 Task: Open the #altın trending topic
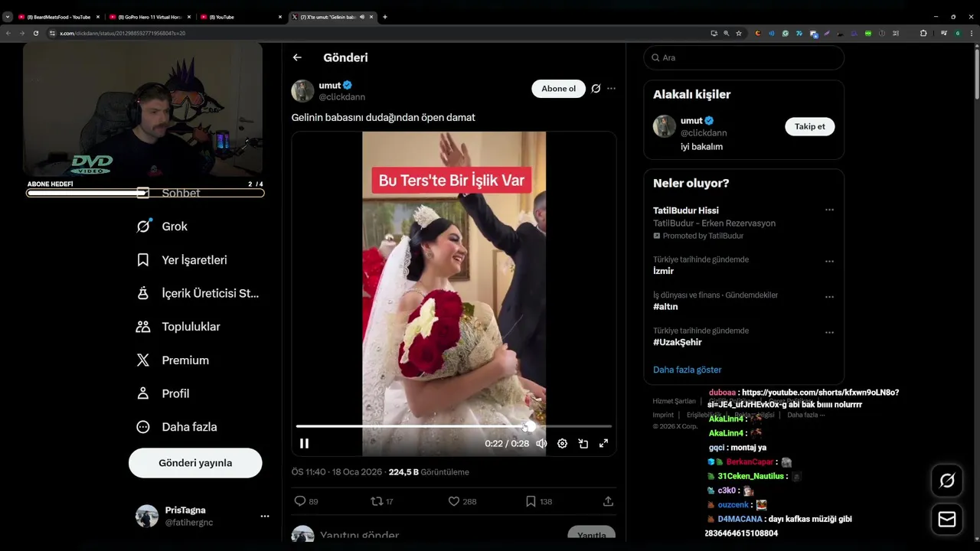[x=665, y=307]
